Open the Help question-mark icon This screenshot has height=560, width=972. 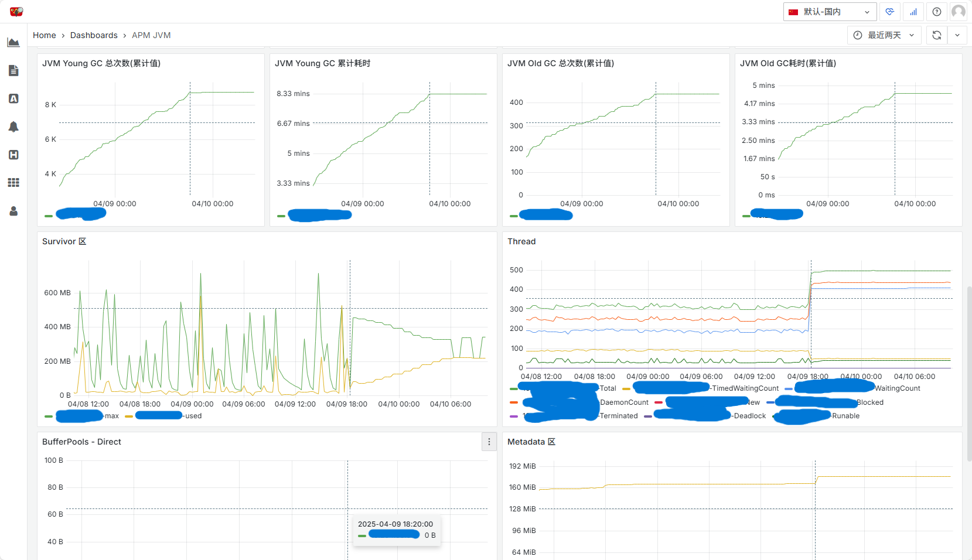(936, 12)
